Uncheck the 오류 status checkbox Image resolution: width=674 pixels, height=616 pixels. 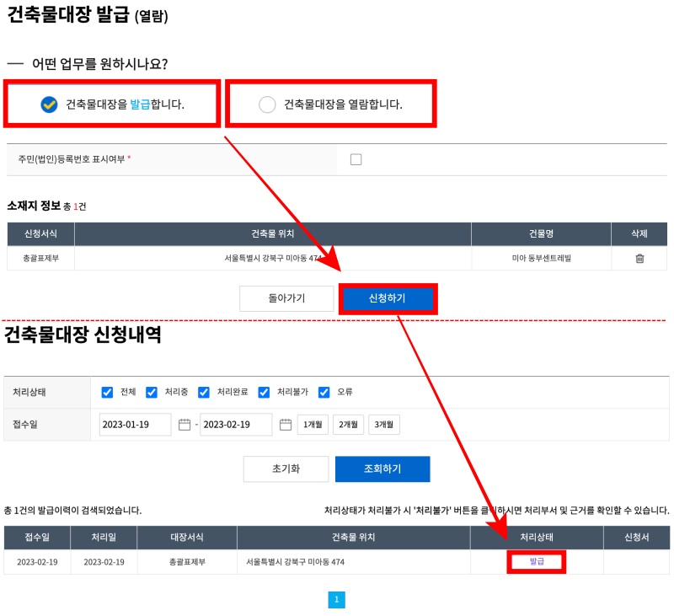tap(324, 392)
